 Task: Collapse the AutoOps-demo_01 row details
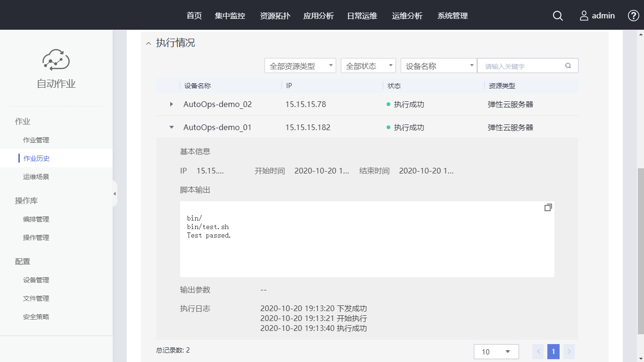tap(172, 127)
